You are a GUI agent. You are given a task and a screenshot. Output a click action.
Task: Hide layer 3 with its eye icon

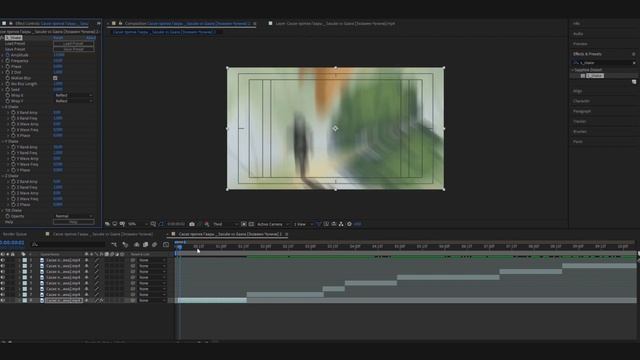click(3, 271)
